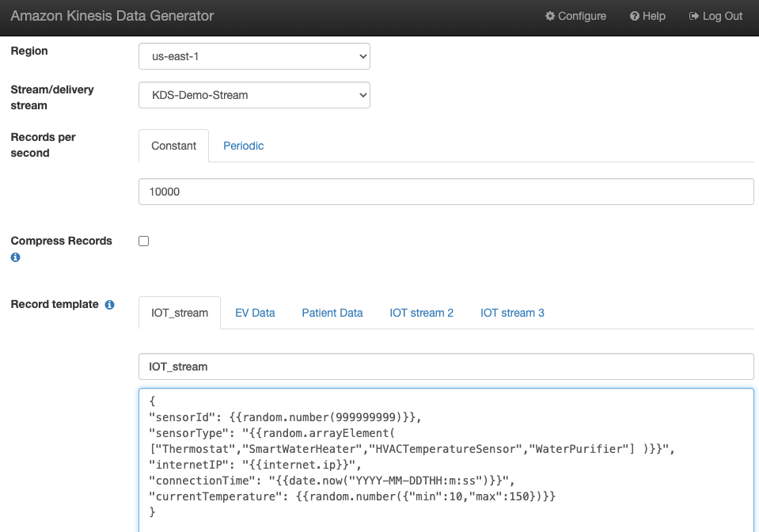Click the Stream/delivery stream label
Viewport: 759px width, 532px height.
click(x=52, y=97)
